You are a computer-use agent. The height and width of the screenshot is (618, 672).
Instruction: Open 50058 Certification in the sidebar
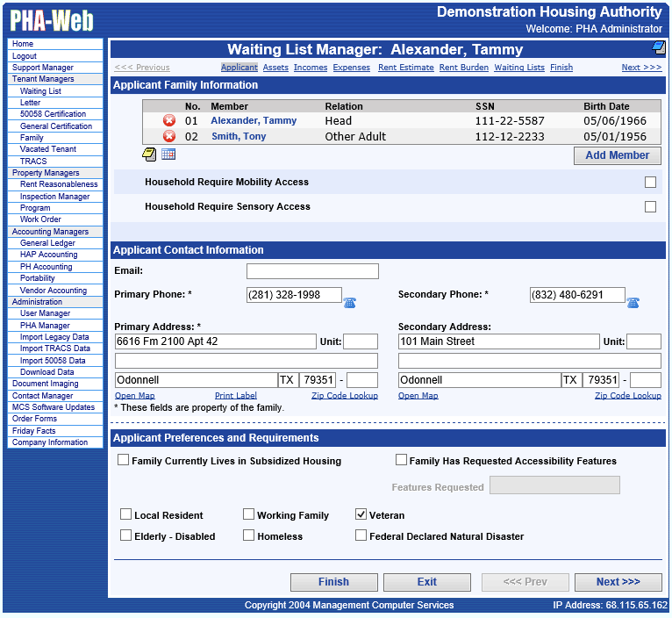[x=55, y=114]
